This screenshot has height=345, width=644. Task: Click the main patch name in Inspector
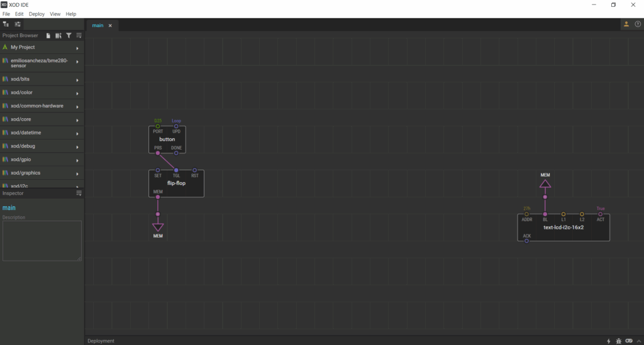(x=9, y=208)
